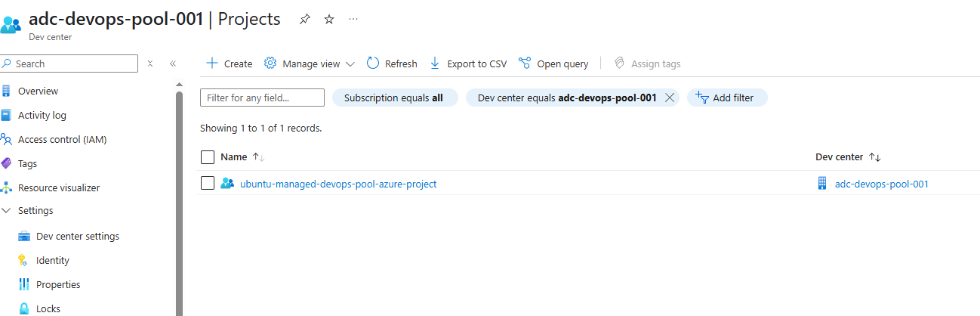Check the ubuntu-managed-devops-pool-azure-project row checkbox

tap(208, 183)
